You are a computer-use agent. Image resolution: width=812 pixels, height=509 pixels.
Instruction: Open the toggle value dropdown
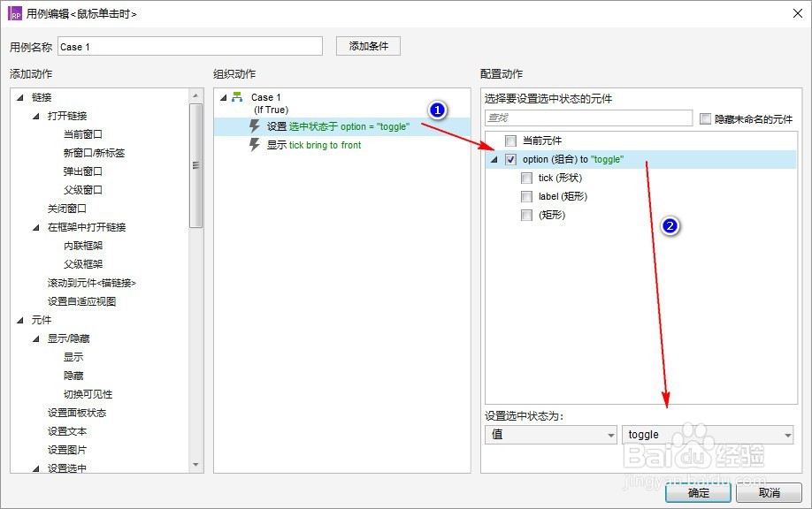click(708, 435)
